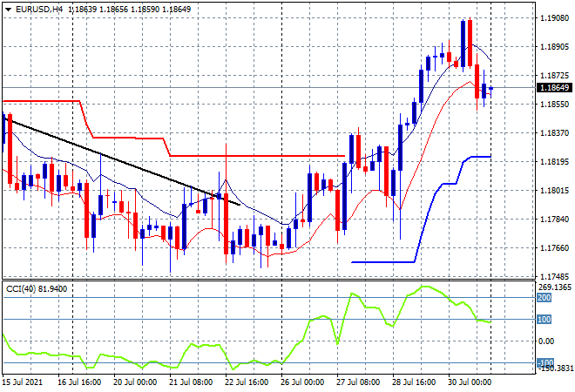Select the thick blue stepped support line
Image resolution: width=575 pixels, height=392 pixels.
pos(383,262)
